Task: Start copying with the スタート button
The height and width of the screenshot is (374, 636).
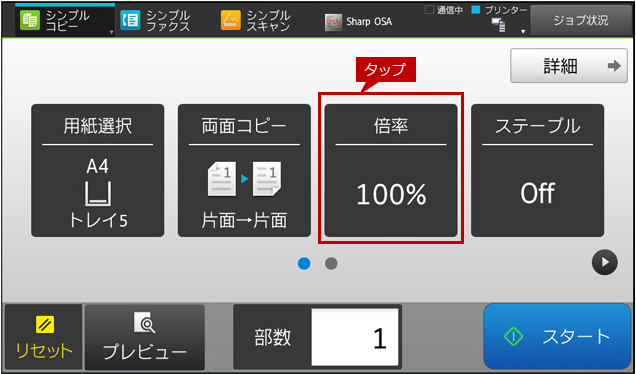Action: click(557, 336)
